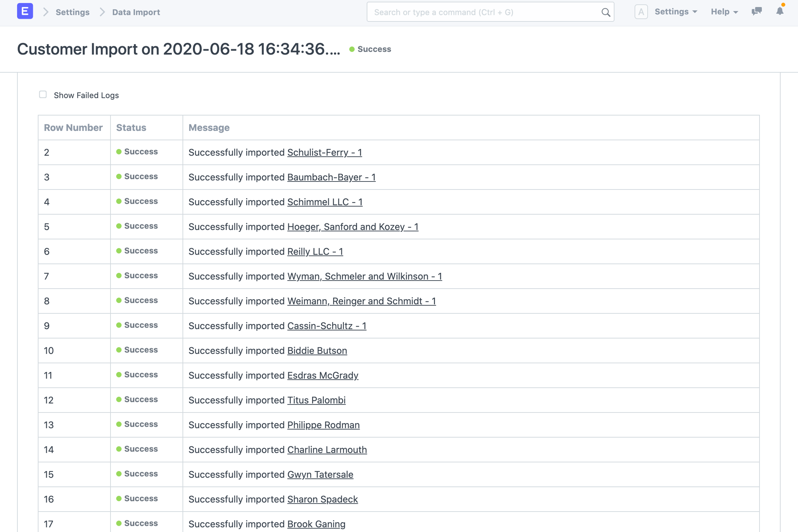Open the Sharon Spadeck customer link
The height and width of the screenshot is (532, 798).
pos(322,499)
